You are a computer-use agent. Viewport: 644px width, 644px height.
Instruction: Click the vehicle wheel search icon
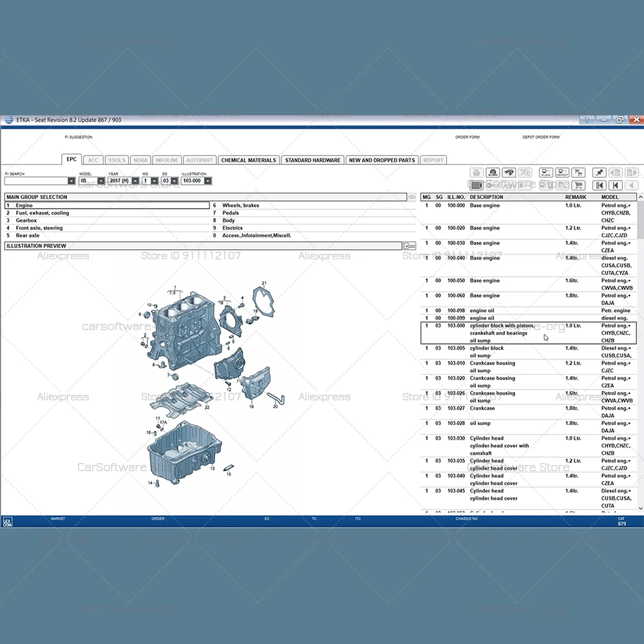point(493,173)
